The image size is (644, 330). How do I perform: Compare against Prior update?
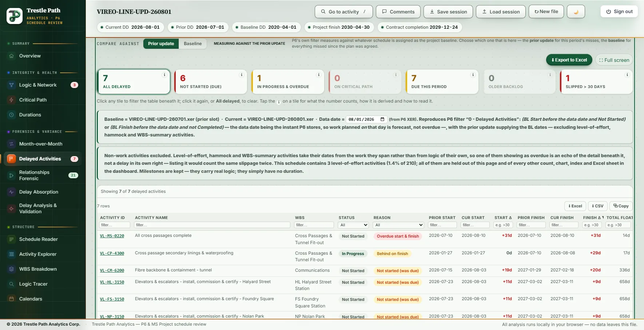[x=161, y=44]
